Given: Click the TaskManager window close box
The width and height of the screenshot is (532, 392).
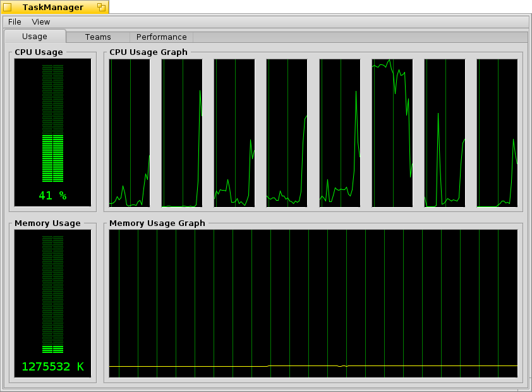Looking at the screenshot, I should [7, 7].
